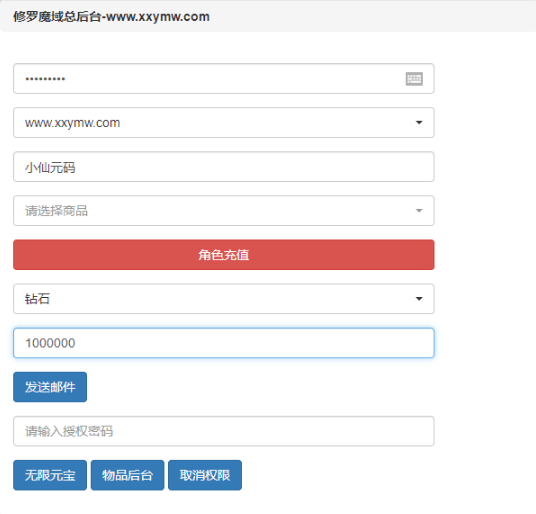Click the arrow of the server select box

point(419,123)
